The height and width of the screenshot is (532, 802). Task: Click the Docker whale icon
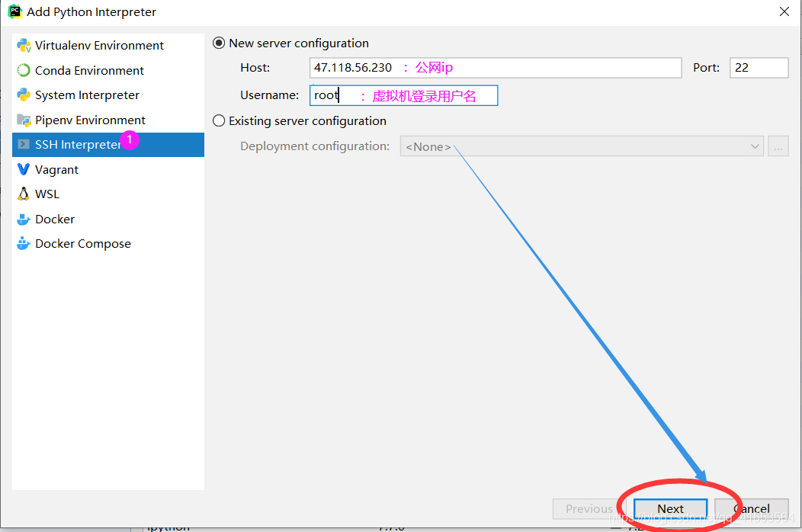[24, 219]
